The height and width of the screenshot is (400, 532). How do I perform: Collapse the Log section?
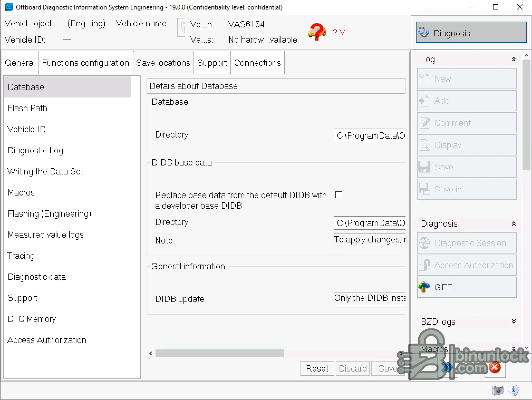click(x=514, y=59)
